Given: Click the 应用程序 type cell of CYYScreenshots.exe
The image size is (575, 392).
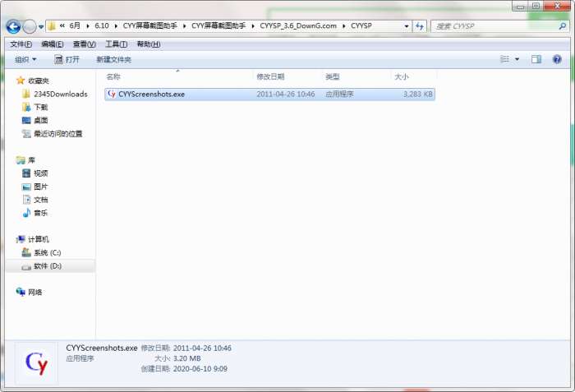Looking at the screenshot, I should coord(339,95).
